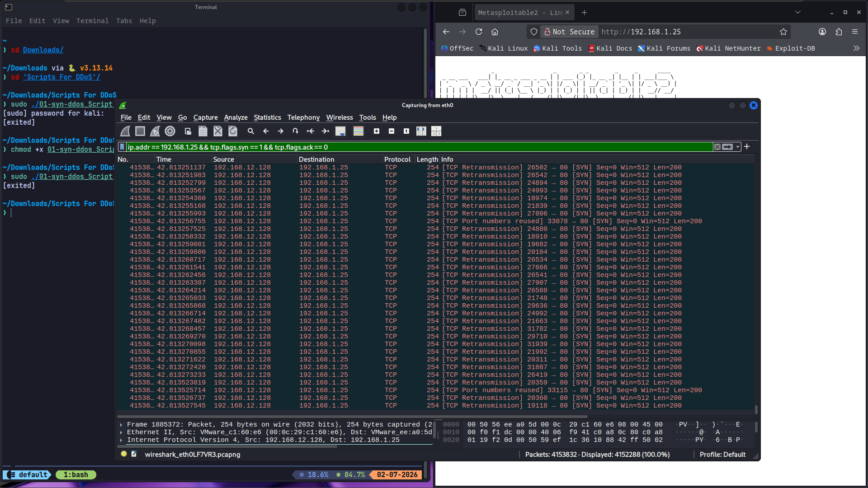Image resolution: width=868 pixels, height=488 pixels.
Task: Zoom in packet text
Action: pyautogui.click(x=377, y=131)
